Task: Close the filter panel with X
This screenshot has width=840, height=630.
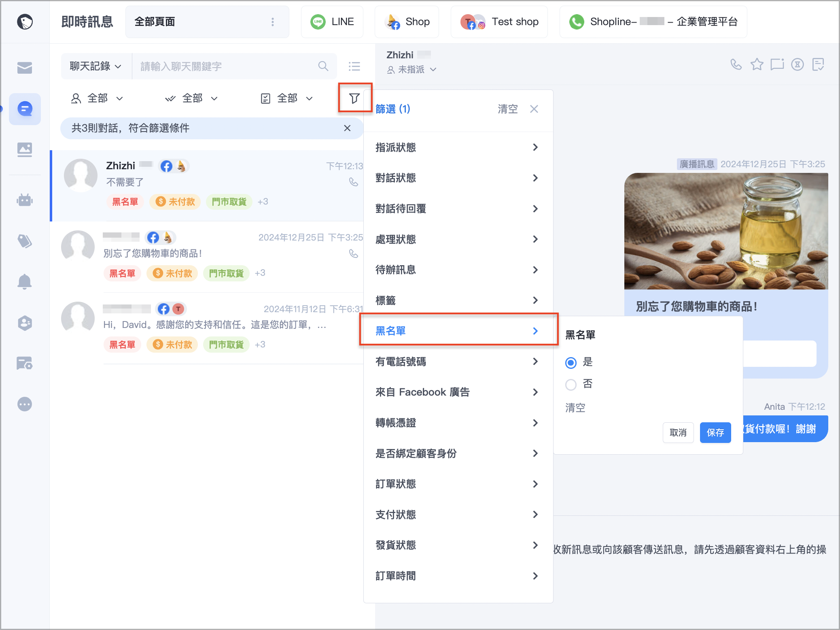Action: pos(534,109)
